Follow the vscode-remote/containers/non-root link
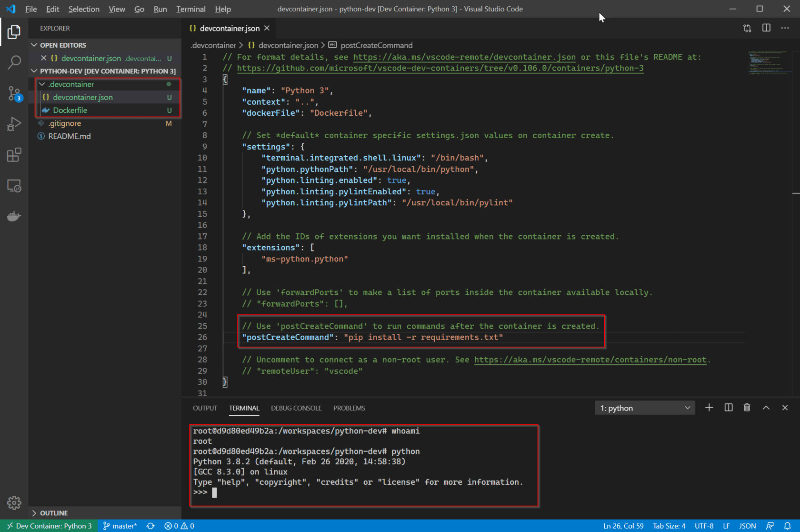The width and height of the screenshot is (800, 532). [x=590, y=360]
